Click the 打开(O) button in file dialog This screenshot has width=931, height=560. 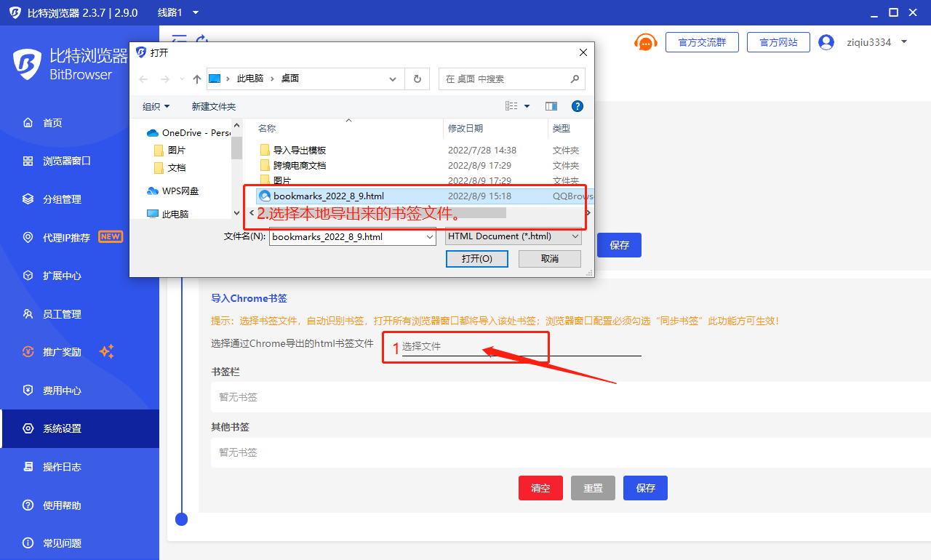(477, 259)
